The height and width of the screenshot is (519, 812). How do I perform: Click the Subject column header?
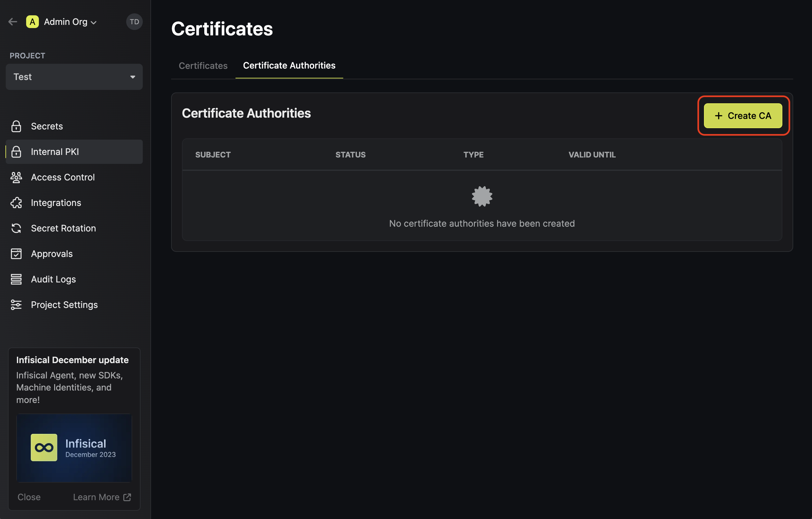point(213,155)
